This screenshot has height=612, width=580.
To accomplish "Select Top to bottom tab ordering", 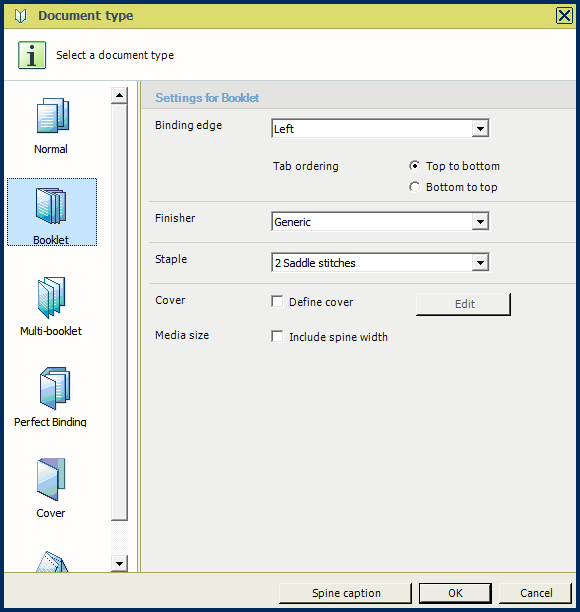I will point(415,166).
